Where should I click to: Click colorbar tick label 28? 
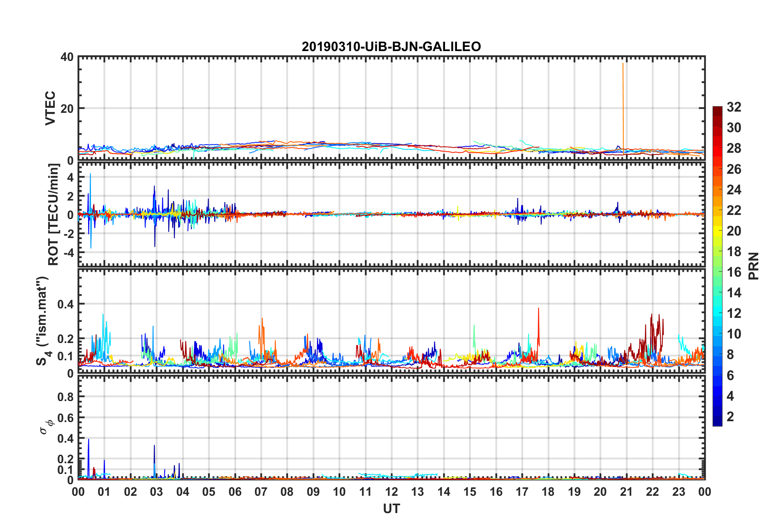734,148
